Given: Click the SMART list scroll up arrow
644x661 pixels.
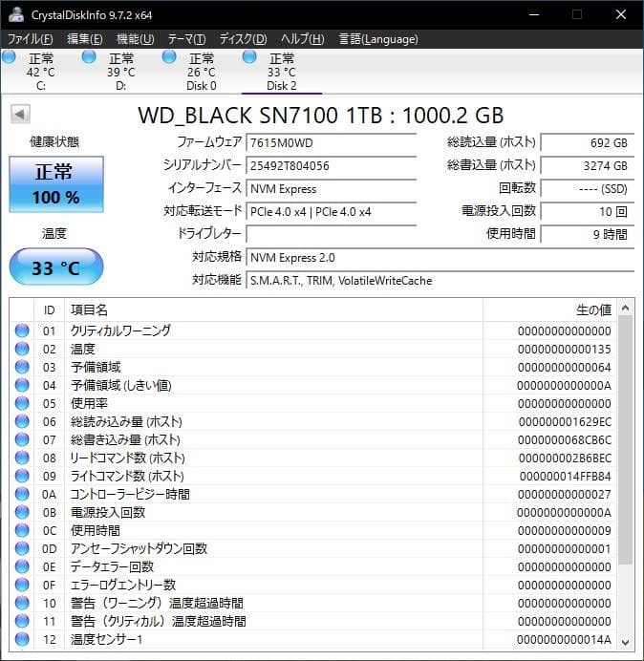Looking at the screenshot, I should tap(626, 309).
